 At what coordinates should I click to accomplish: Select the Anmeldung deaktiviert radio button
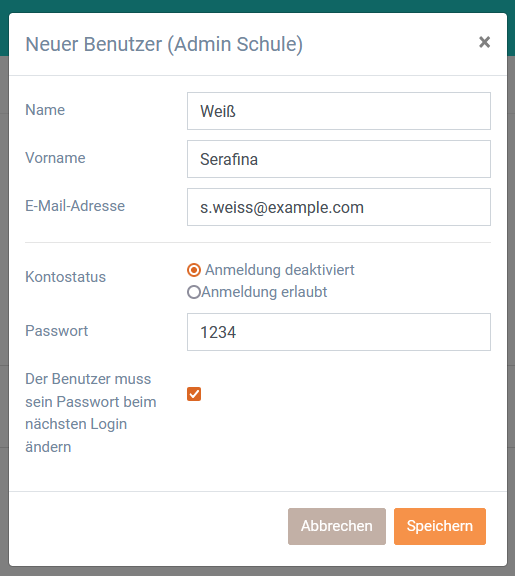pyautogui.click(x=194, y=270)
